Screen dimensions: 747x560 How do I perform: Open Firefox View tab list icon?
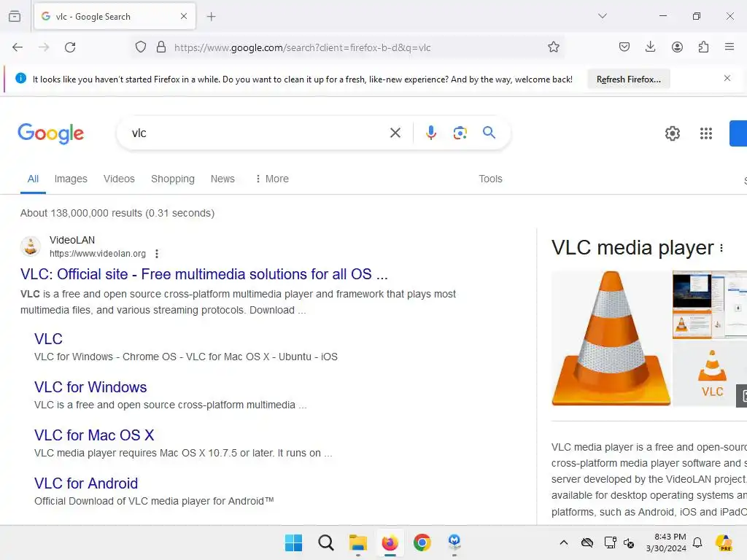click(x=15, y=16)
